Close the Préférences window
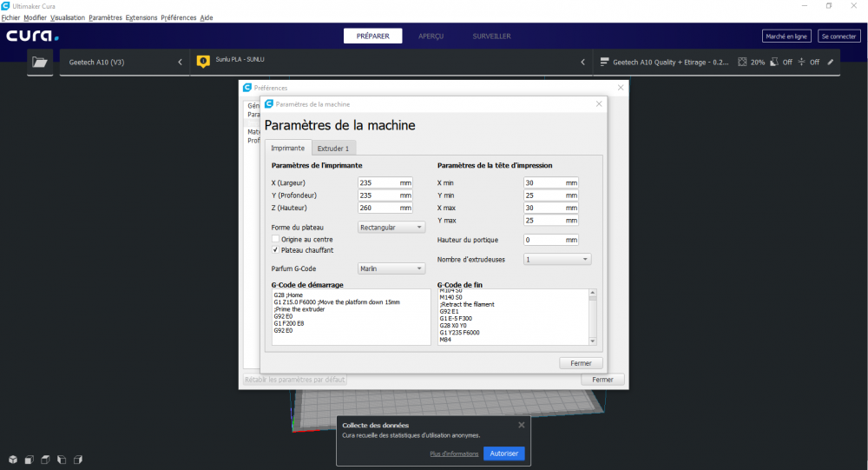The image size is (868, 470). 621,88
